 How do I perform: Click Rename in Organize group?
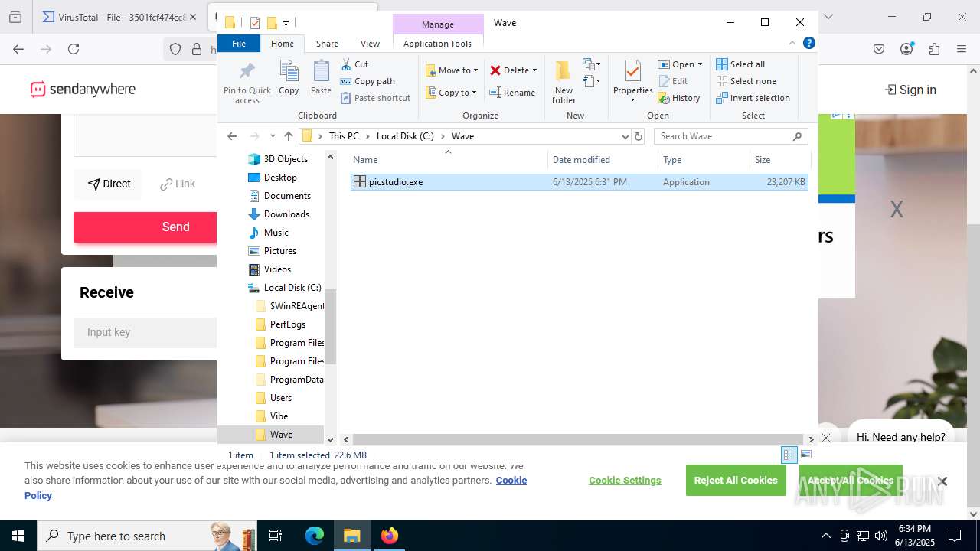512,93
